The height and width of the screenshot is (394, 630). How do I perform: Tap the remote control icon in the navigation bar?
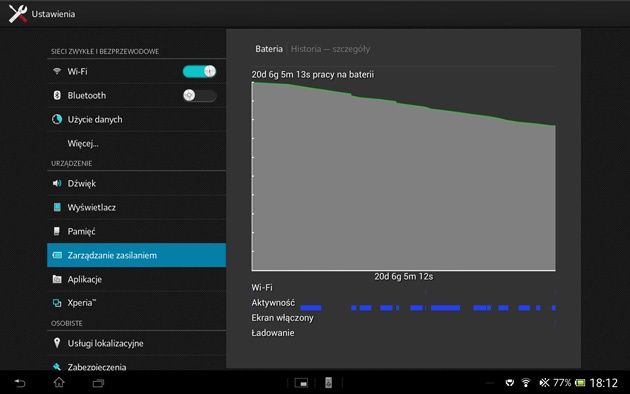(328, 383)
